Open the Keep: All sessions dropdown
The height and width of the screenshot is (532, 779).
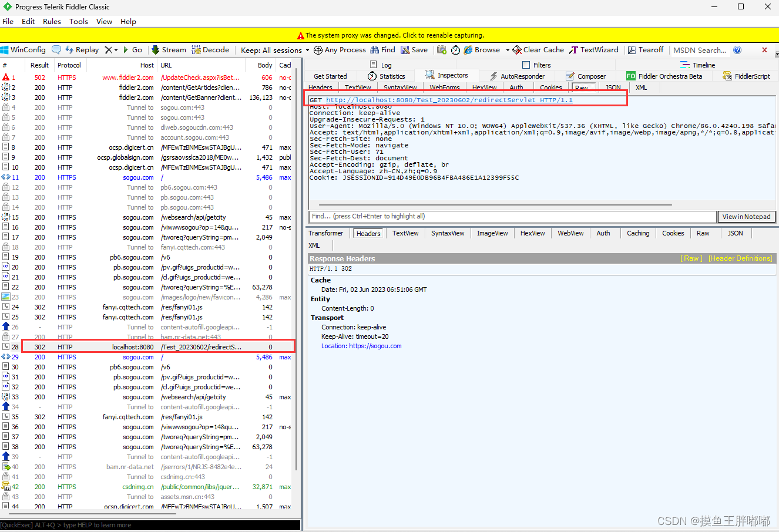(274, 50)
